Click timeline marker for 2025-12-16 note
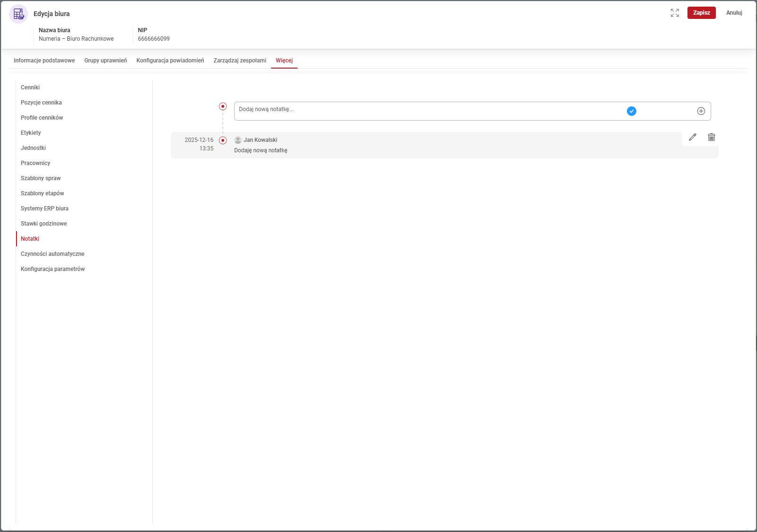Screen dimensions: 757x532 tap(223, 140)
